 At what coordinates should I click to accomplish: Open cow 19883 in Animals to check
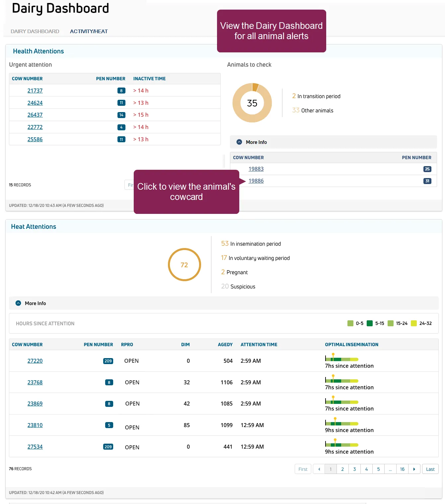click(256, 169)
